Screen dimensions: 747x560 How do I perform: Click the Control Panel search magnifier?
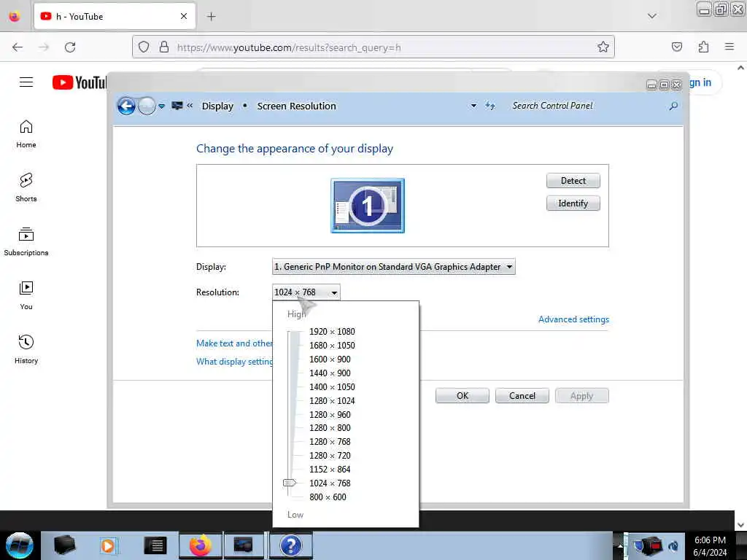[x=673, y=106]
